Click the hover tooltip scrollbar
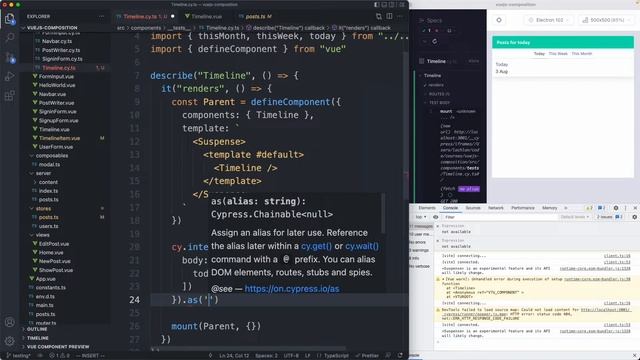The image size is (640, 360). click(383, 213)
